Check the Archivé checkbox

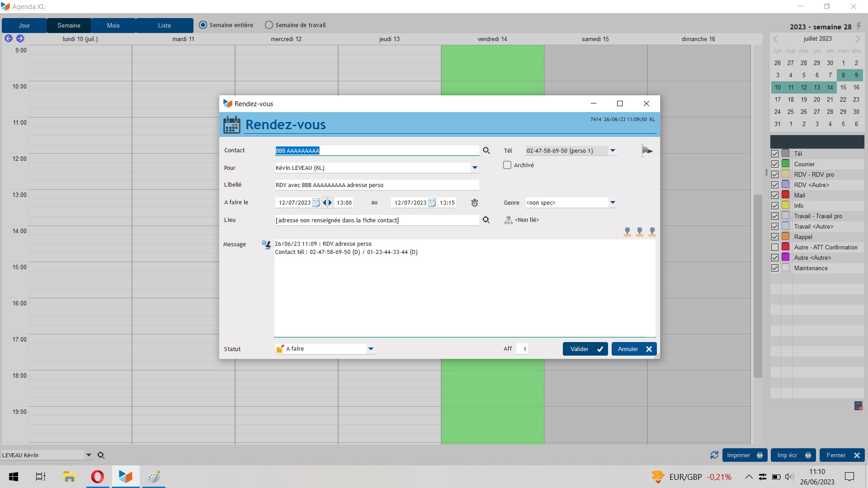(x=507, y=165)
